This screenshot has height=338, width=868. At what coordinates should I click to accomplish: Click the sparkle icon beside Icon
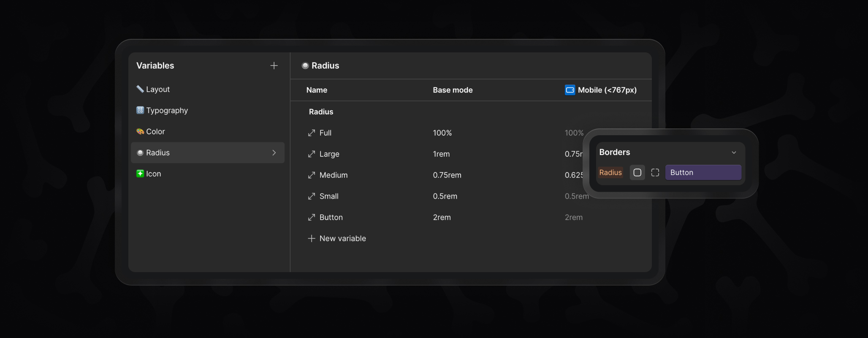pos(140,173)
